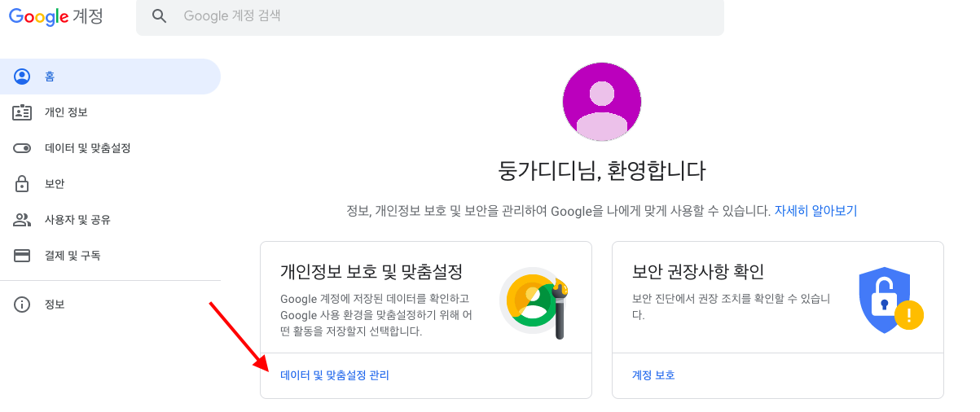
Task: Click the 데이터 및 맞춤설정 toggle icon
Action: pos(22,148)
